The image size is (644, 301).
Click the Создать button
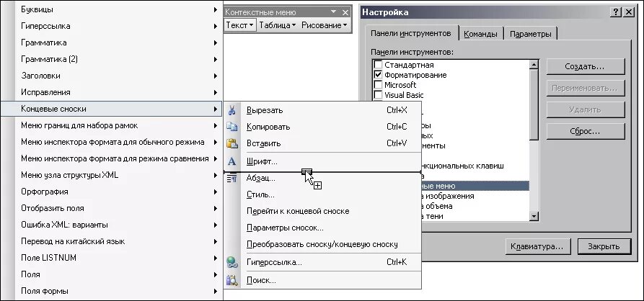586,66
